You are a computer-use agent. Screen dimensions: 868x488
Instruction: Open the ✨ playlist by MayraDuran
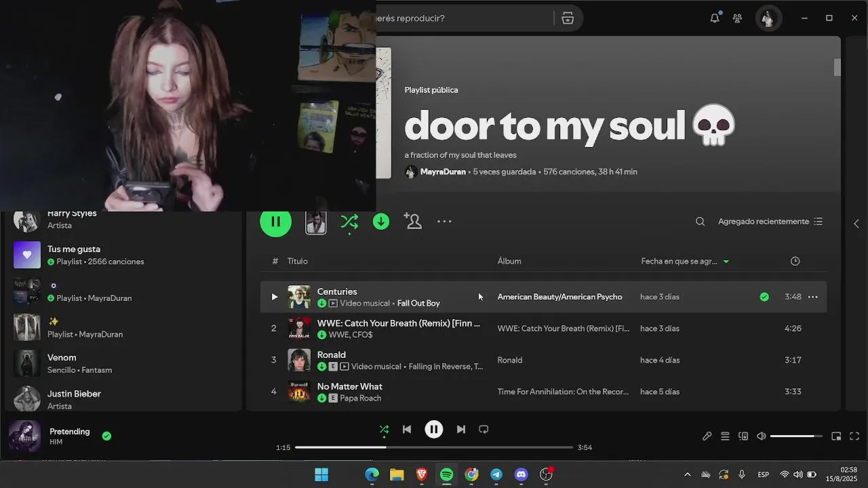point(122,327)
